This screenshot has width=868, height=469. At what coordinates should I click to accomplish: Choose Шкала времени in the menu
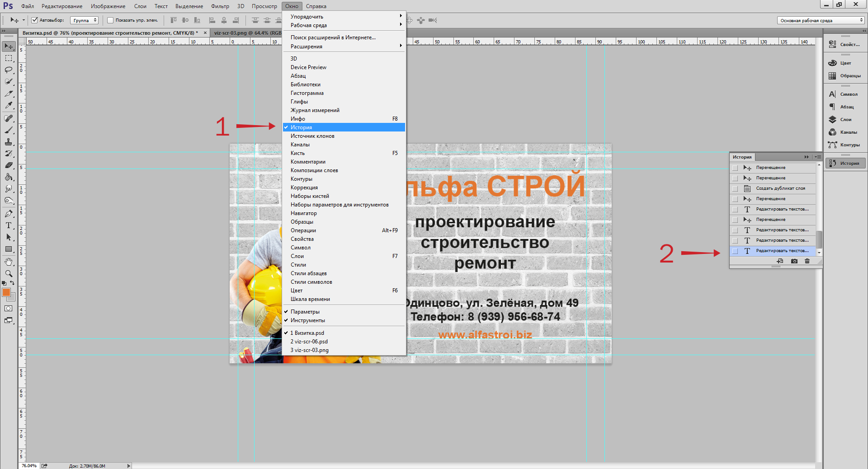[344, 299]
